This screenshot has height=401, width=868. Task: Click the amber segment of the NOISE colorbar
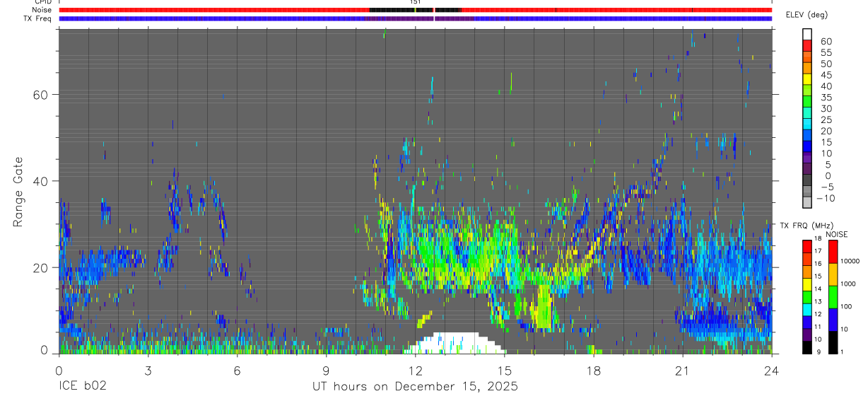coord(833,274)
